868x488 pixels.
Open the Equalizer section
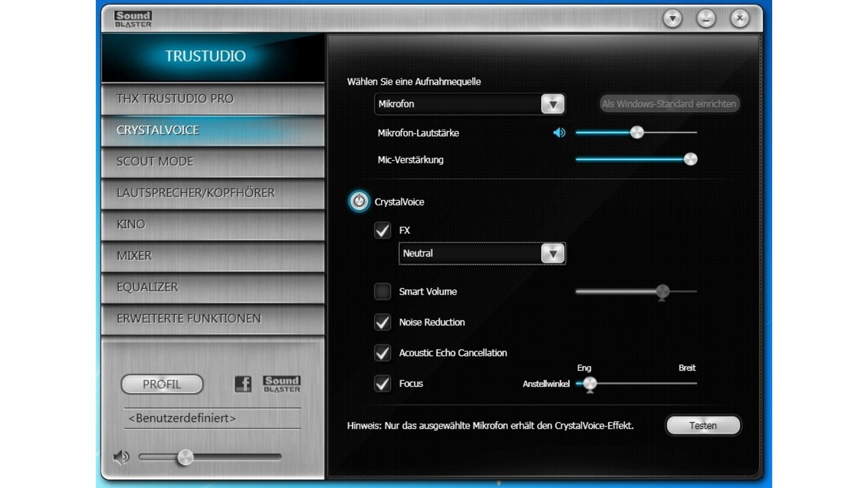click(213, 287)
